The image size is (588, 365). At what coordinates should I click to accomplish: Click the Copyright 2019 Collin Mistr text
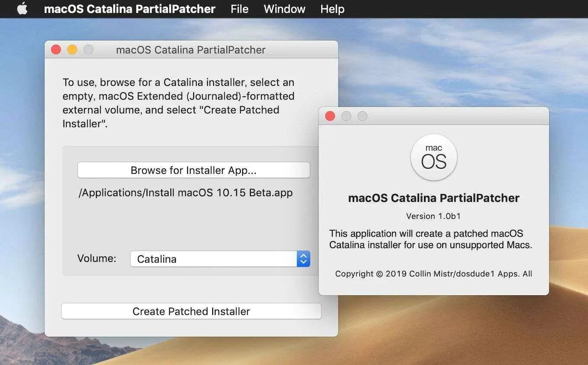click(x=434, y=274)
